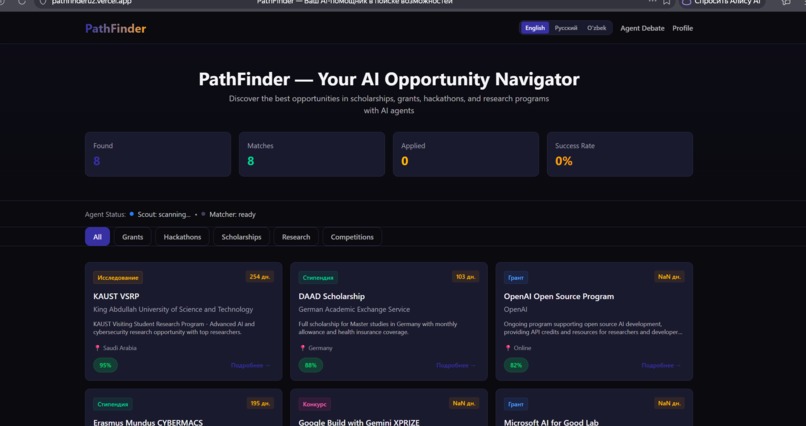Click the PathFinder logo
The height and width of the screenshot is (426, 806).
(x=116, y=28)
